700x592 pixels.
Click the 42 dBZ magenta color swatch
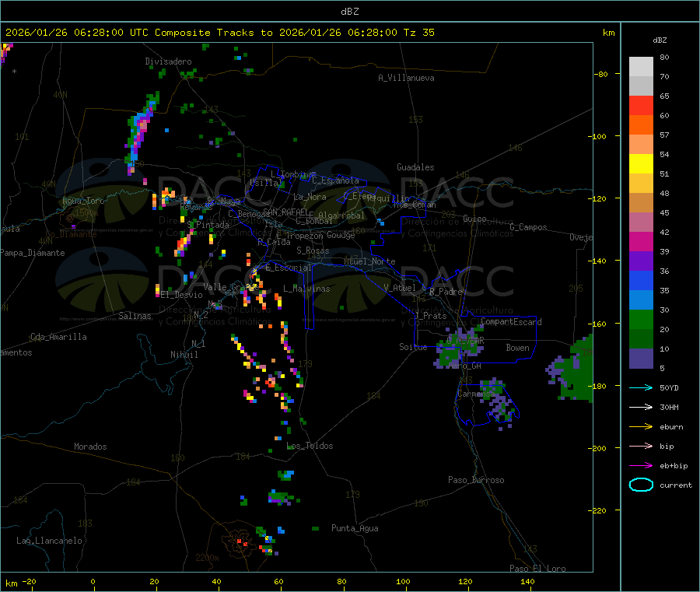coord(641,241)
